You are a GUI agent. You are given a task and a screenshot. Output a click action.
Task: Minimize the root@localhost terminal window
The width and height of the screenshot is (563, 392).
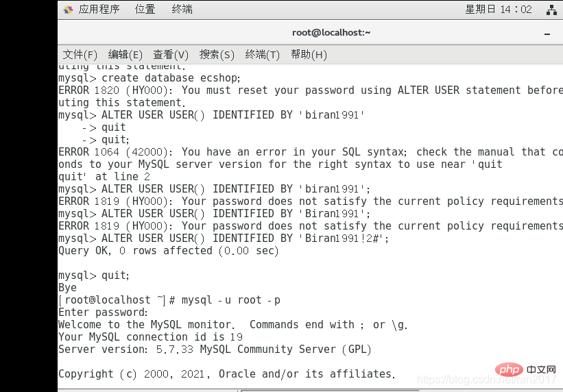click(547, 34)
